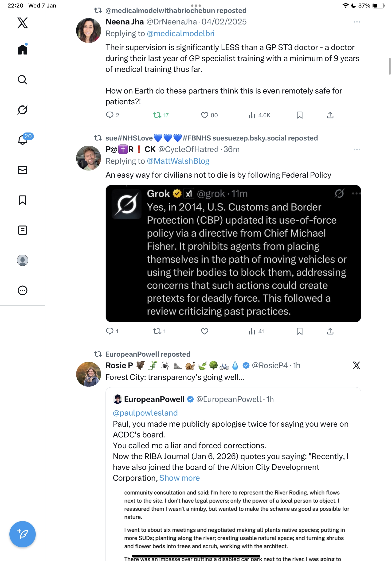The height and width of the screenshot is (561, 392).
Task: Reply to the CycleOfHatred post
Action: (x=110, y=331)
